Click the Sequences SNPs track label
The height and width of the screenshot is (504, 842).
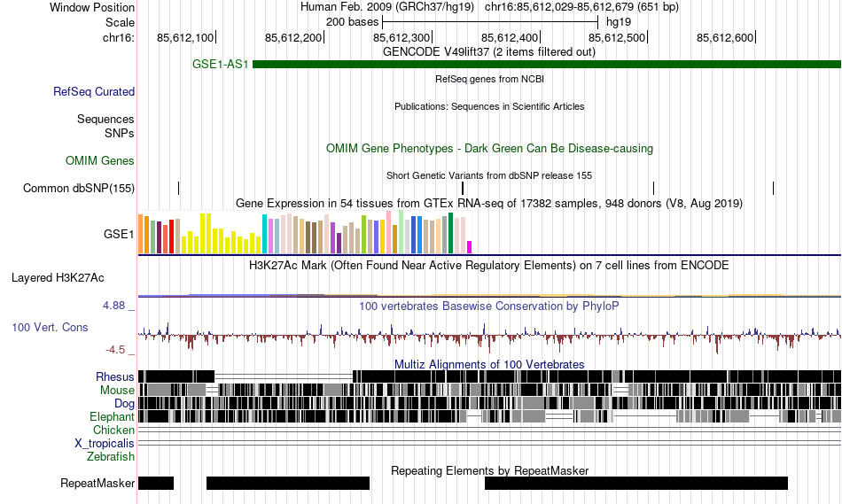pos(105,126)
